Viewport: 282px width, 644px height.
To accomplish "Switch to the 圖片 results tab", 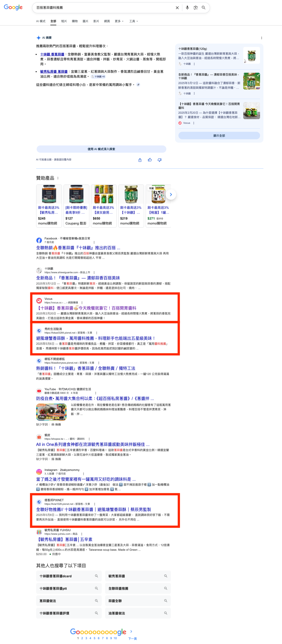I will click(x=85, y=21).
